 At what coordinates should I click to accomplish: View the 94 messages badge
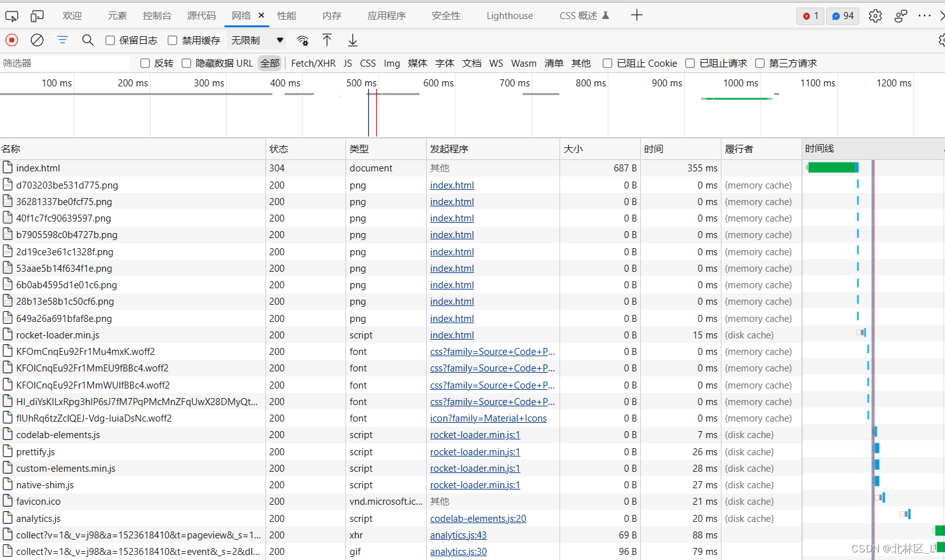click(843, 16)
